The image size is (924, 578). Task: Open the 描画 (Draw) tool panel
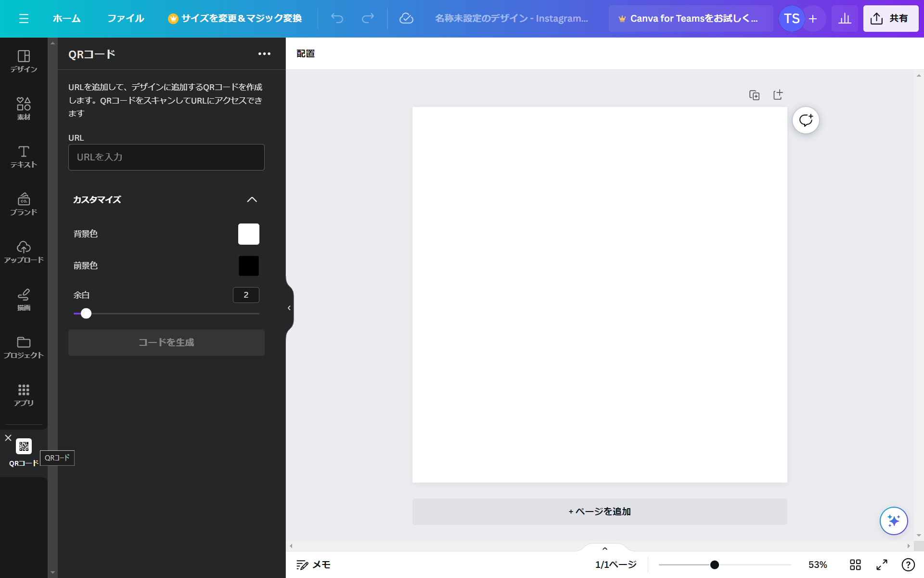click(24, 300)
